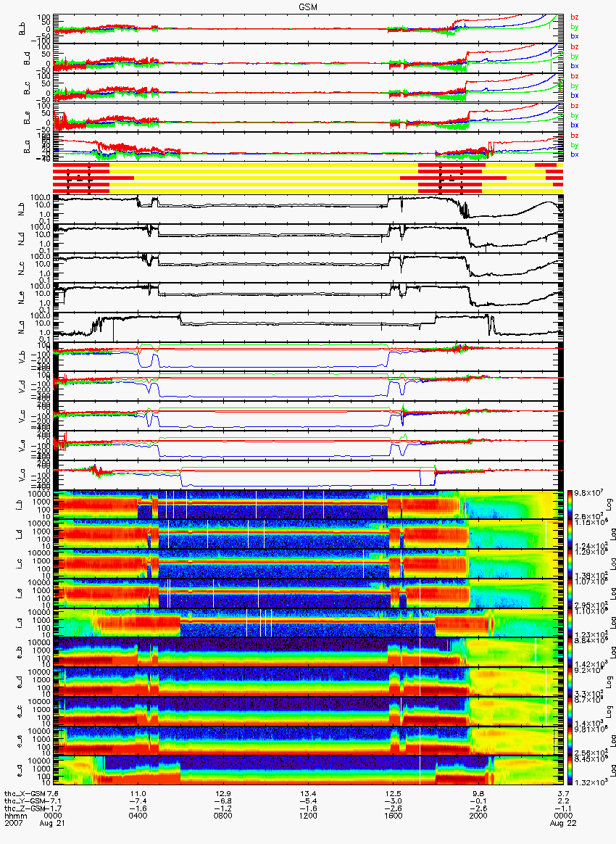
Task: Select the bz legend of B_b panel
Action: (575, 17)
